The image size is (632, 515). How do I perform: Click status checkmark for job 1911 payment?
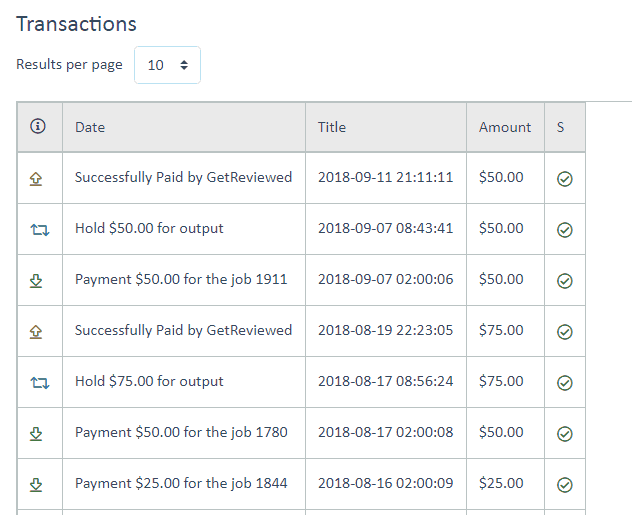tap(564, 281)
